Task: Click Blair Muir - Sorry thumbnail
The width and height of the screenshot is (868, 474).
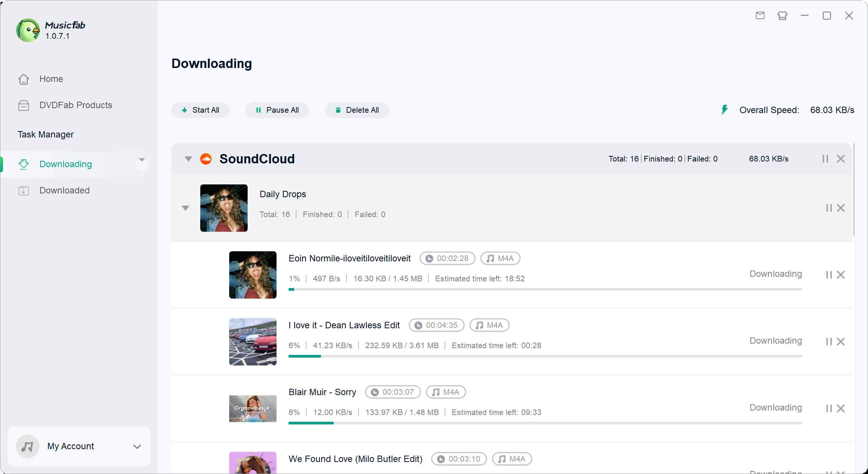Action: (x=253, y=409)
